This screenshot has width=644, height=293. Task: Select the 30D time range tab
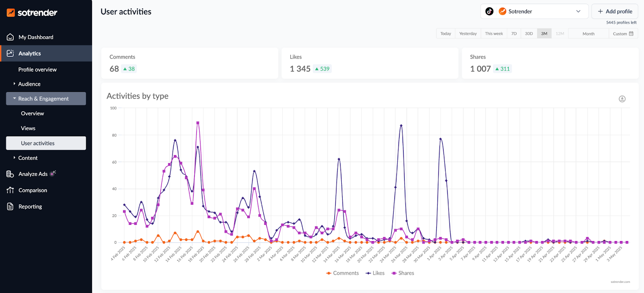[528, 34]
